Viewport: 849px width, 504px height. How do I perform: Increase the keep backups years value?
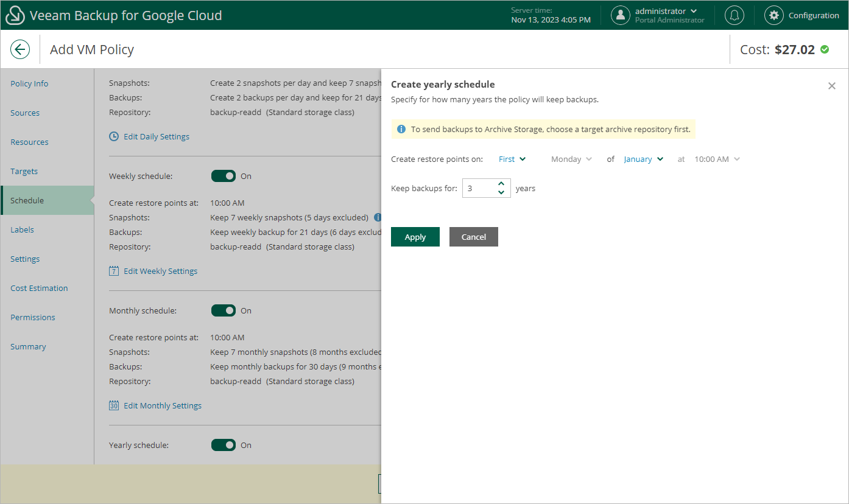(x=501, y=184)
